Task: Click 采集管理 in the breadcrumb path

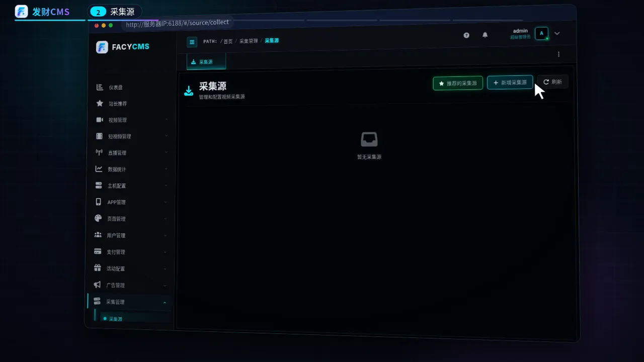Action: pos(249,41)
